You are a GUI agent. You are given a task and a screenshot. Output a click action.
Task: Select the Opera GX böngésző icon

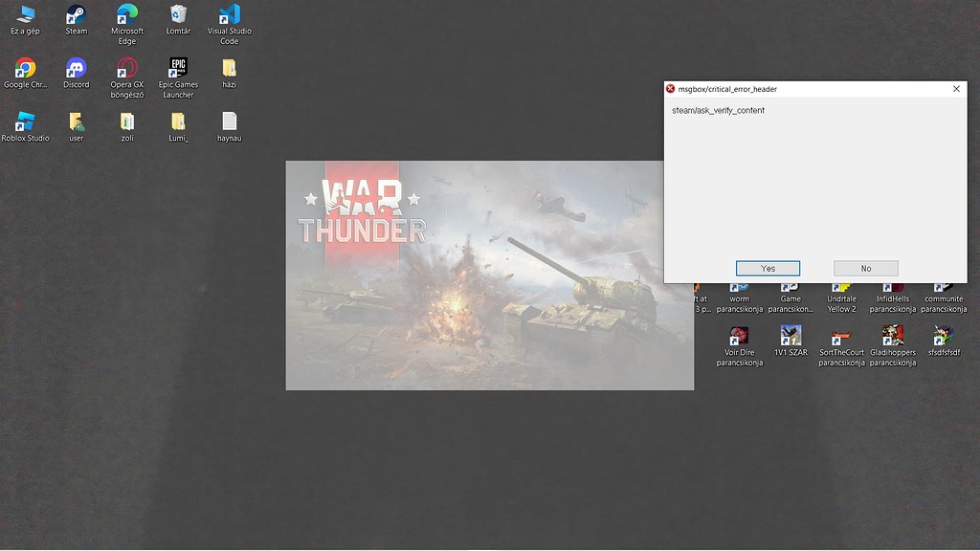(x=127, y=69)
